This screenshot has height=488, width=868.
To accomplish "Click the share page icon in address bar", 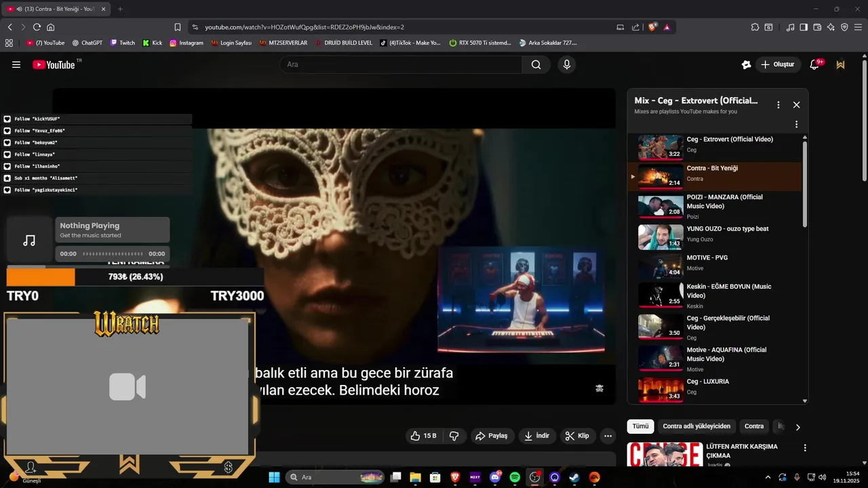I will pos(635,27).
